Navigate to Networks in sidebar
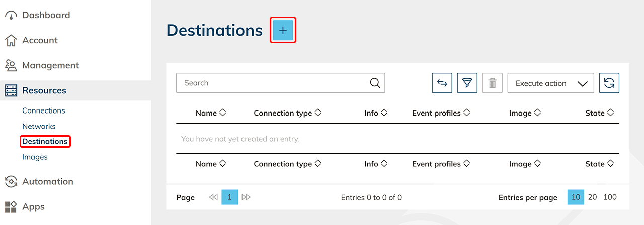This screenshot has width=644, height=225. coord(39,126)
